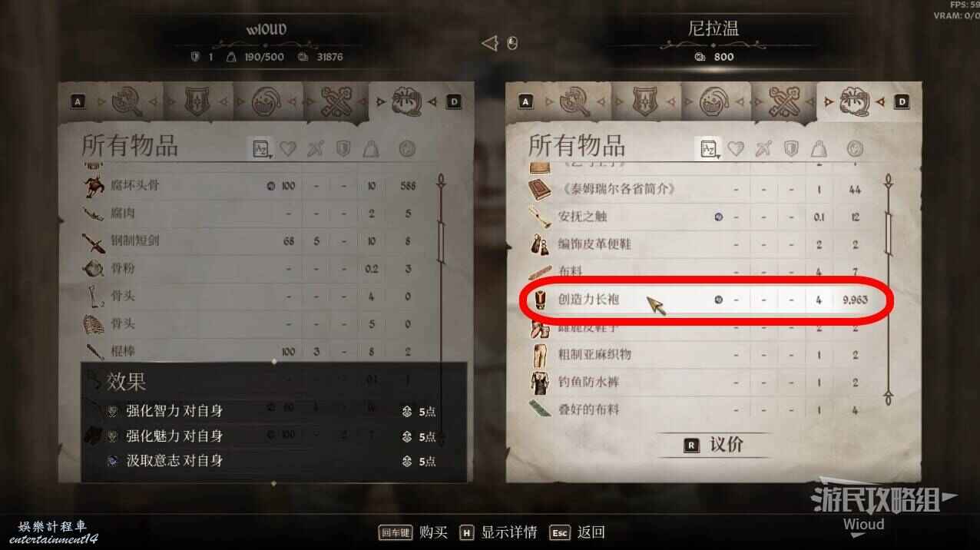Click the 议价 haggle button
The image size is (980, 550).
[713, 445]
